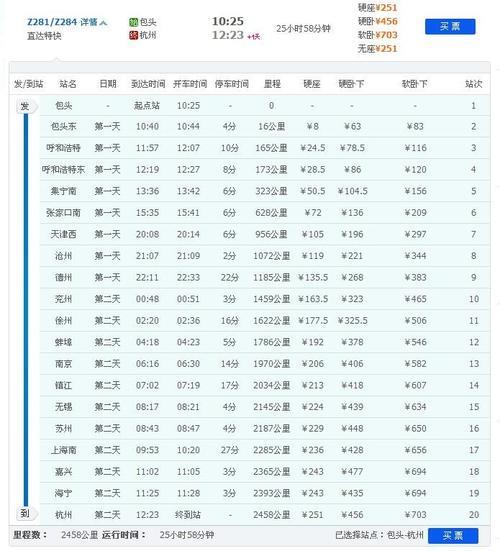Click the 已选择站点：包头-杭州 text
This screenshot has width=500, height=551.
(x=379, y=535)
